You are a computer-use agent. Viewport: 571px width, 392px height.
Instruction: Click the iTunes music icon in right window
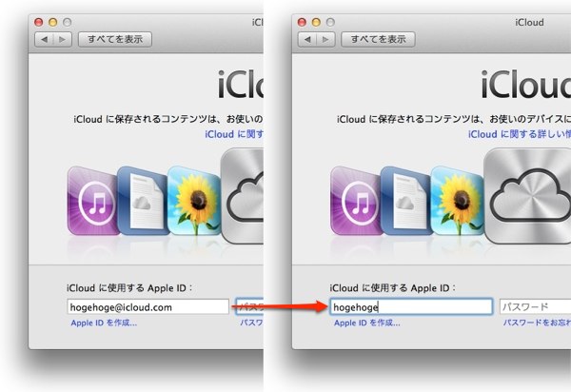click(356, 201)
